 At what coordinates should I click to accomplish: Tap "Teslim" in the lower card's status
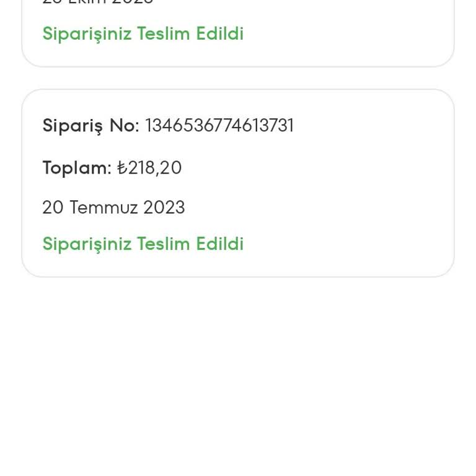[x=164, y=244]
